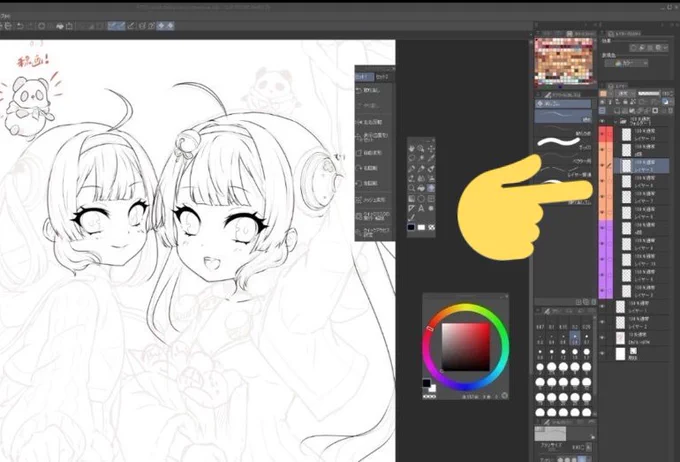Click Create layer mask icon
The width and height of the screenshot is (680, 462).
coord(655,111)
